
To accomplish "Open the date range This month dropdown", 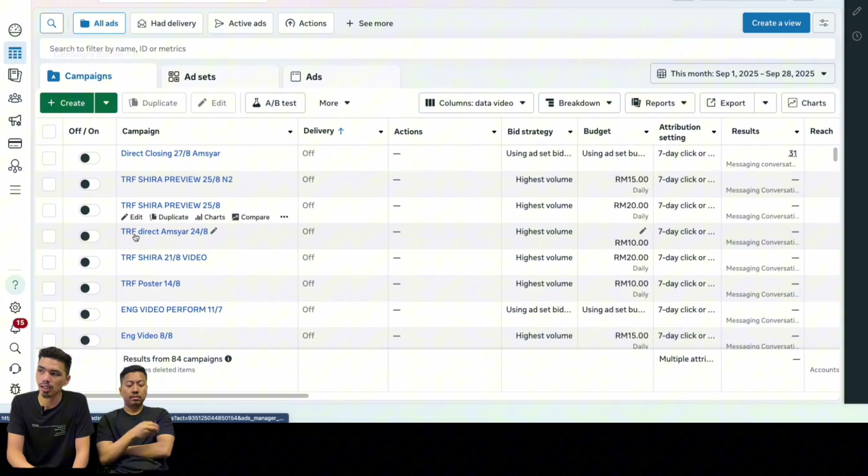I will [x=742, y=74].
